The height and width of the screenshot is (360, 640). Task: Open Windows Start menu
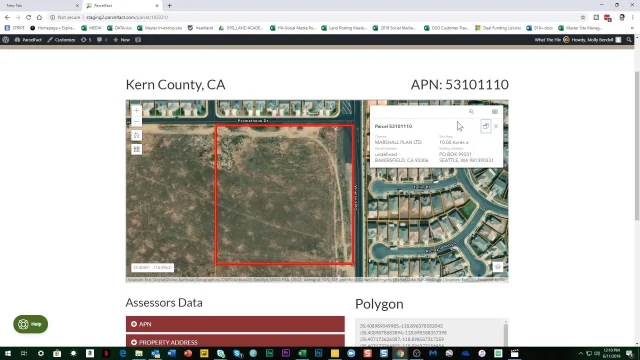(8, 353)
